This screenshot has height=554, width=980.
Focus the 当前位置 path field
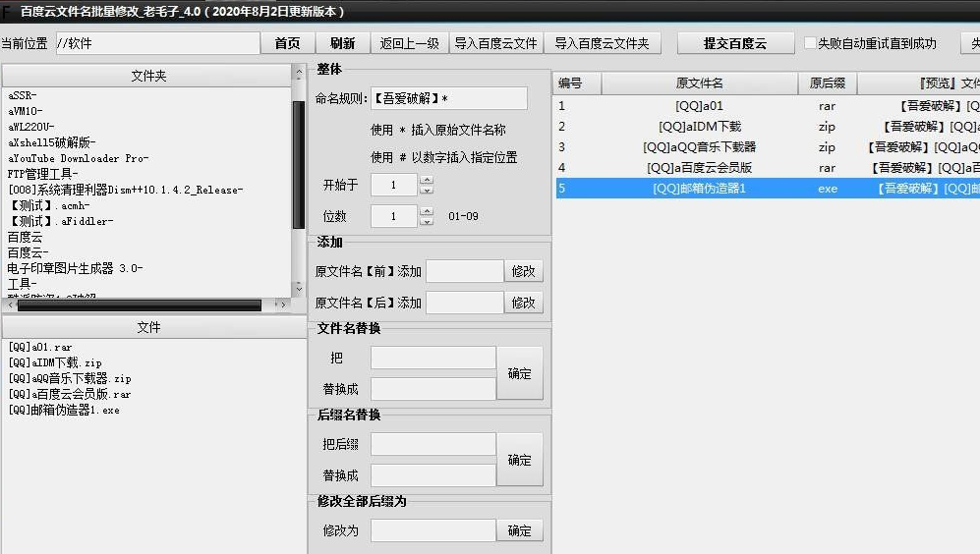point(157,43)
